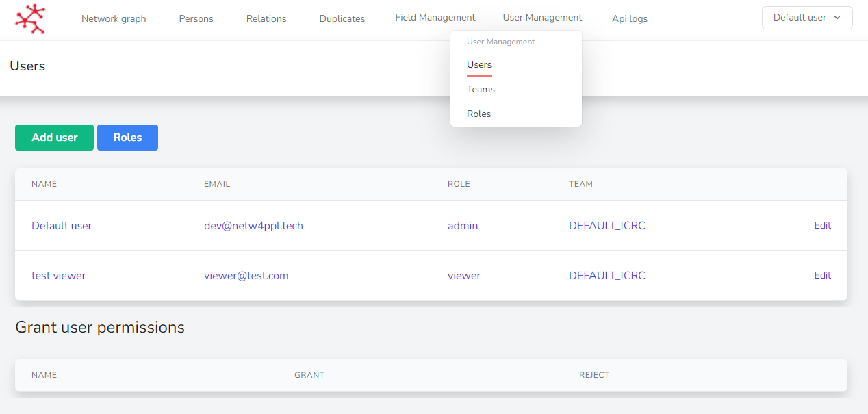Click the admin role link
The width and height of the screenshot is (868, 414).
[x=463, y=226]
